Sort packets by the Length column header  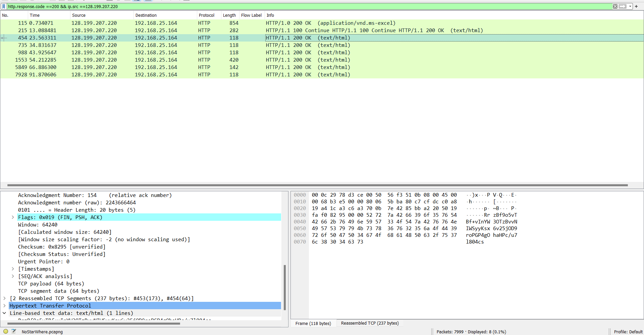[x=229, y=15]
